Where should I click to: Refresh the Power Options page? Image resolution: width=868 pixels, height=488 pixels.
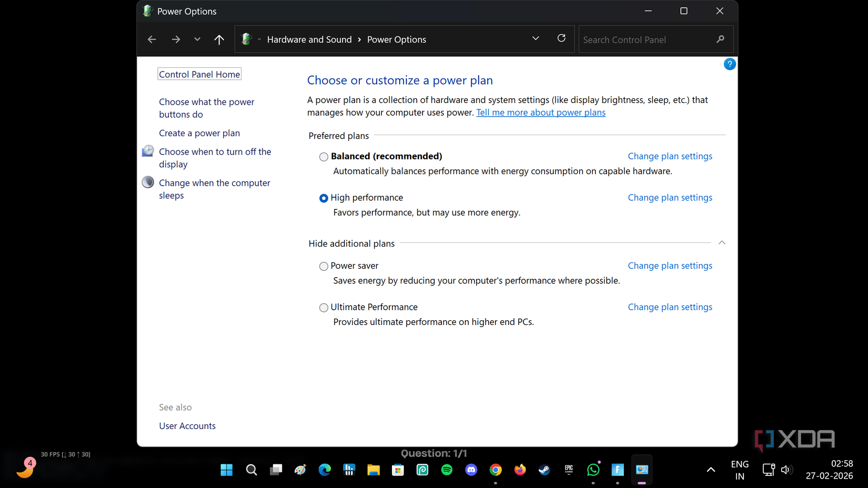561,38
